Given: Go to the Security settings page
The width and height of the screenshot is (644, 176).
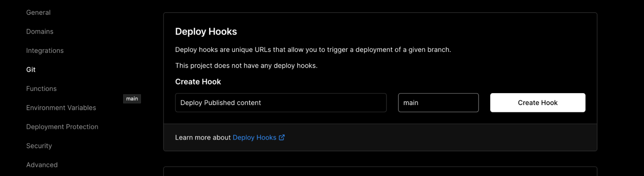Looking at the screenshot, I should 39,146.
